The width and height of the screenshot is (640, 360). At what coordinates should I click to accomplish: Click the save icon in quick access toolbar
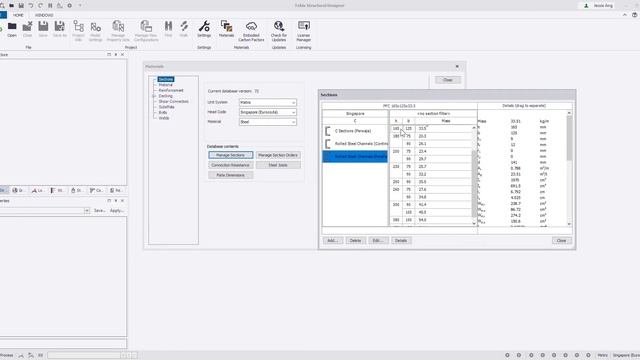tap(21, 6)
